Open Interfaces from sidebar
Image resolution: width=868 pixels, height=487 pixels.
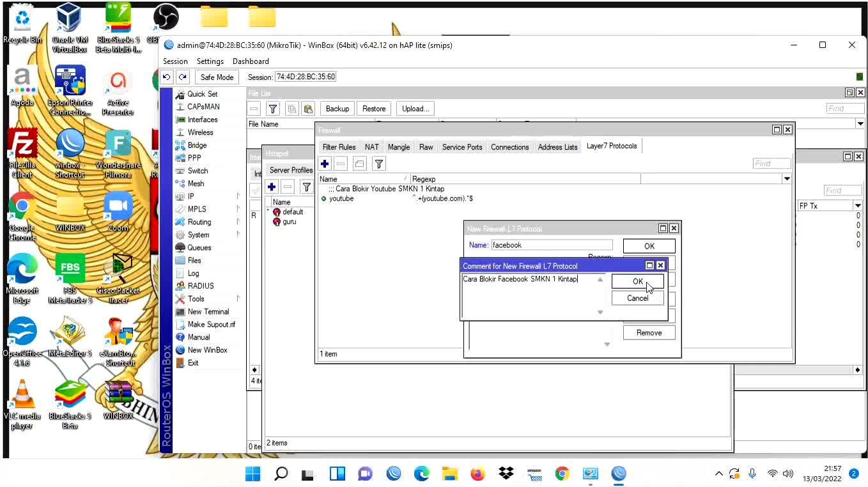[202, 120]
